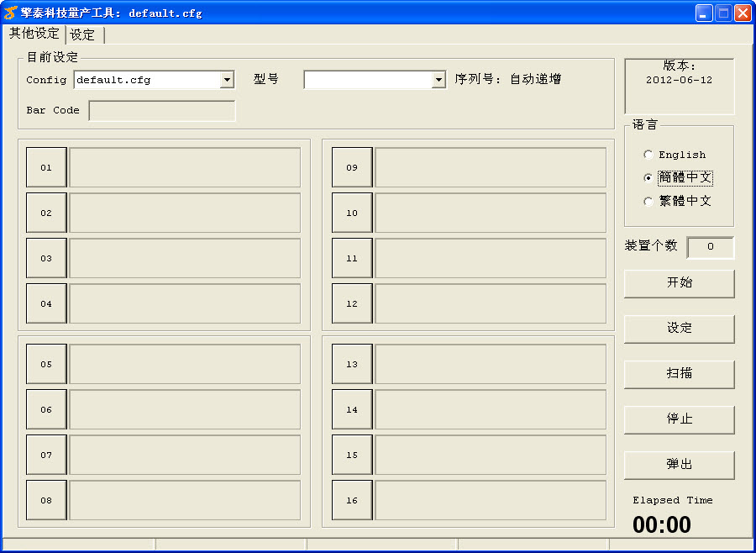The height and width of the screenshot is (553, 756).
Task: Switch language to 繁體中文
Action: pyautogui.click(x=648, y=202)
